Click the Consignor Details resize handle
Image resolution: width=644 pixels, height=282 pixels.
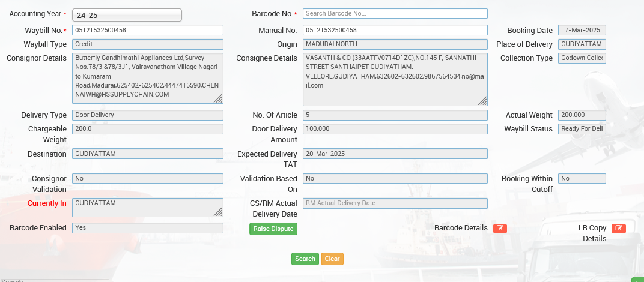[218, 98]
